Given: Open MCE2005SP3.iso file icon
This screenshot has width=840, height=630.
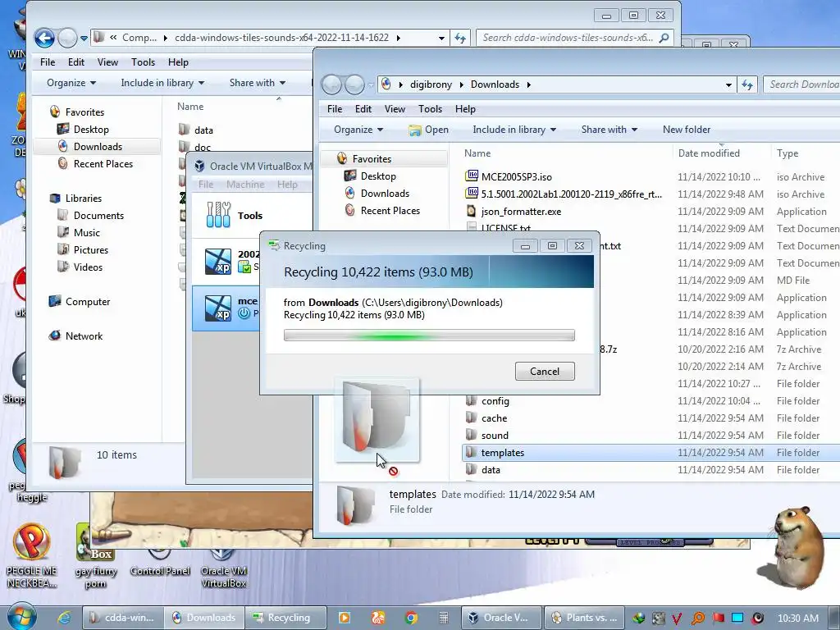Looking at the screenshot, I should (472, 176).
